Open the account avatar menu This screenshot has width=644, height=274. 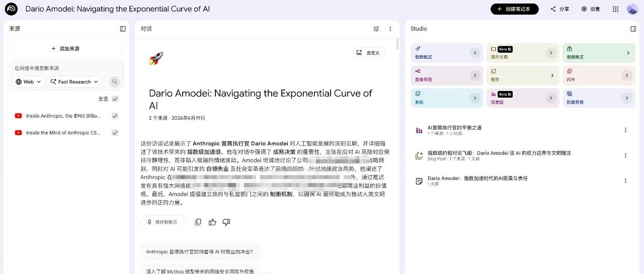632,9
